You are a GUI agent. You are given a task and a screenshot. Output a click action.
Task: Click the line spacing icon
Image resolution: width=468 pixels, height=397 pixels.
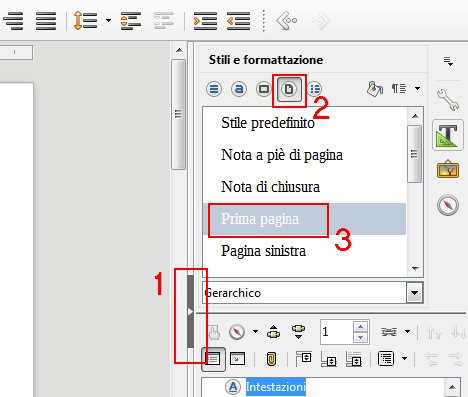click(x=85, y=21)
